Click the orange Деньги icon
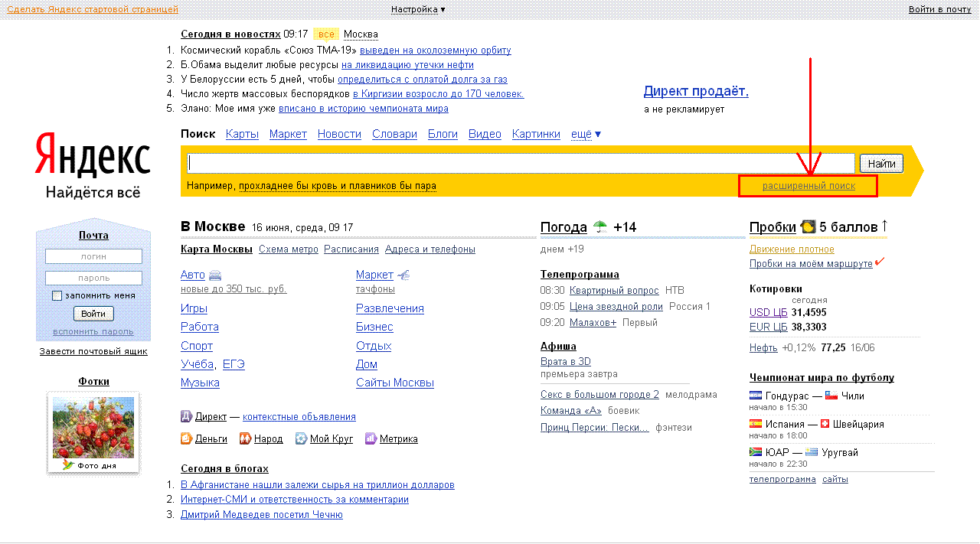The image size is (980, 544). (x=186, y=439)
